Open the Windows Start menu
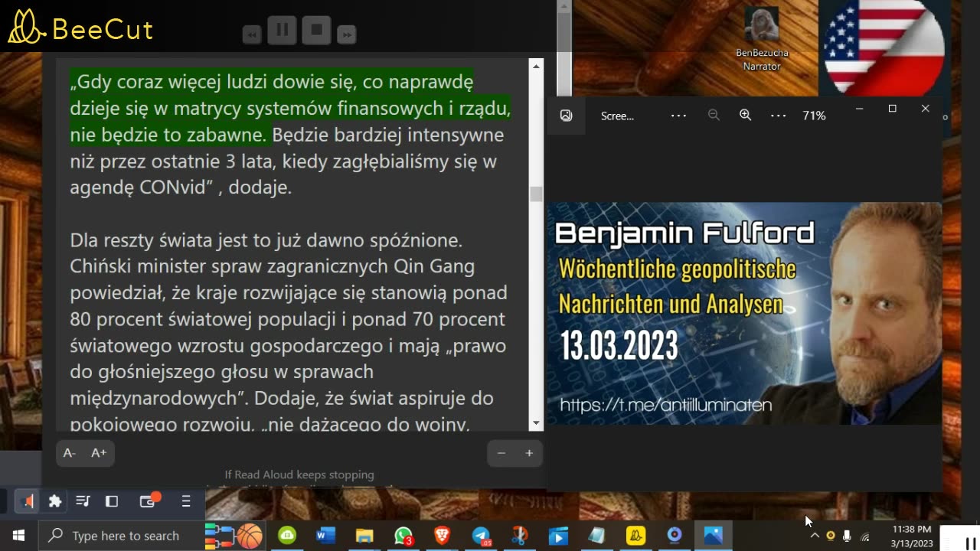The height and width of the screenshot is (551, 980). (18, 536)
